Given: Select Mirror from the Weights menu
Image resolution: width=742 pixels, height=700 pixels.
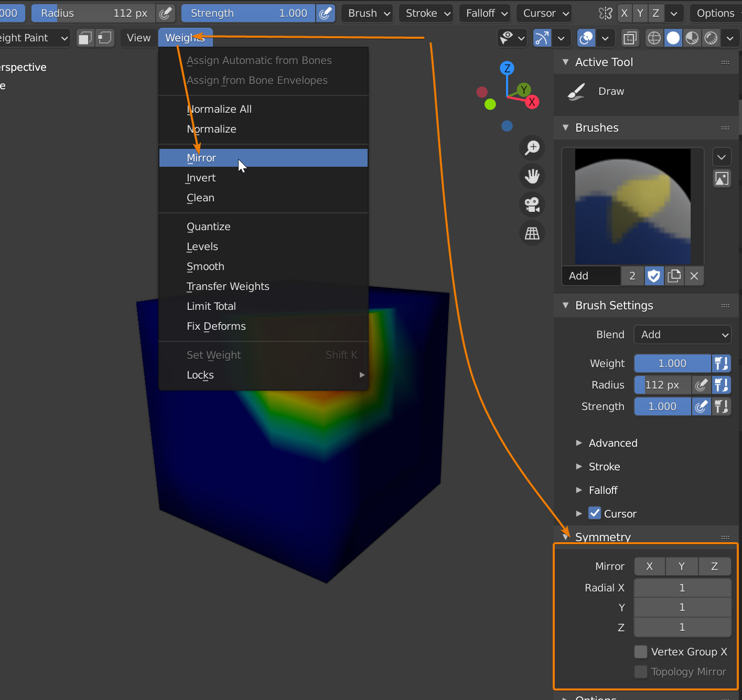Looking at the screenshot, I should 202,158.
